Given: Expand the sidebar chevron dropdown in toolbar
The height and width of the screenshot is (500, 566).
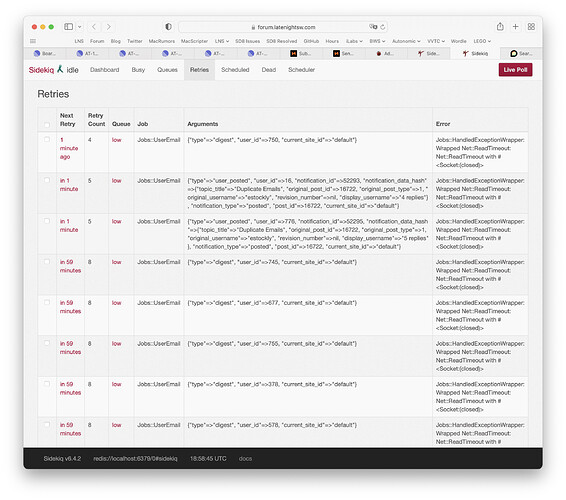Looking at the screenshot, I should [x=80, y=27].
